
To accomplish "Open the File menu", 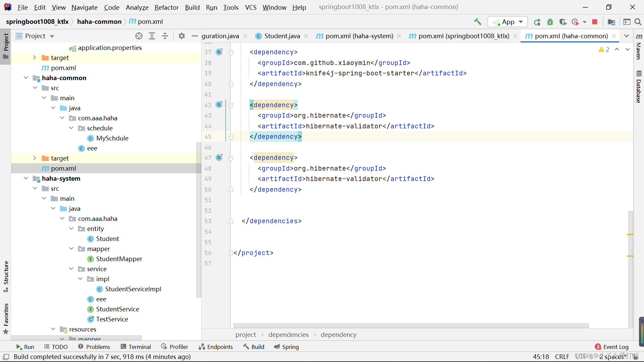I will (x=22, y=7).
